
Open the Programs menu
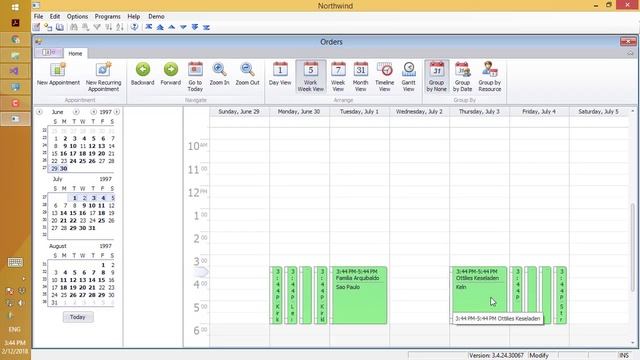pyautogui.click(x=107, y=16)
